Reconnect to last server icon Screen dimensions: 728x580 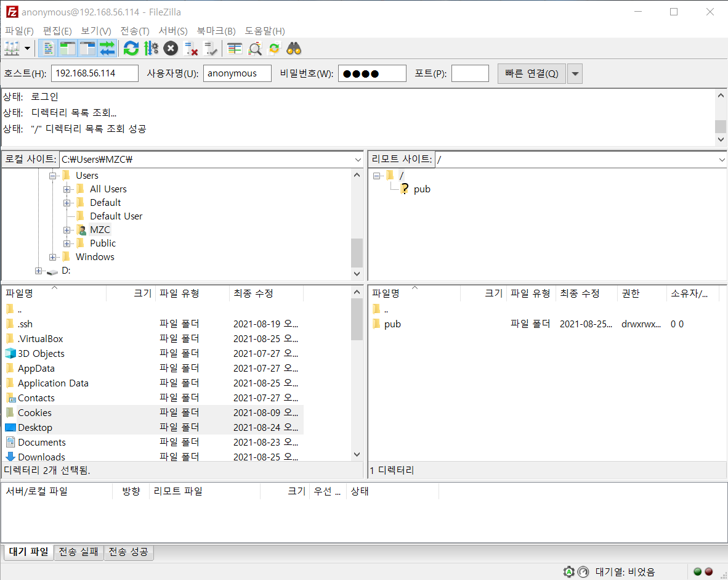point(211,48)
